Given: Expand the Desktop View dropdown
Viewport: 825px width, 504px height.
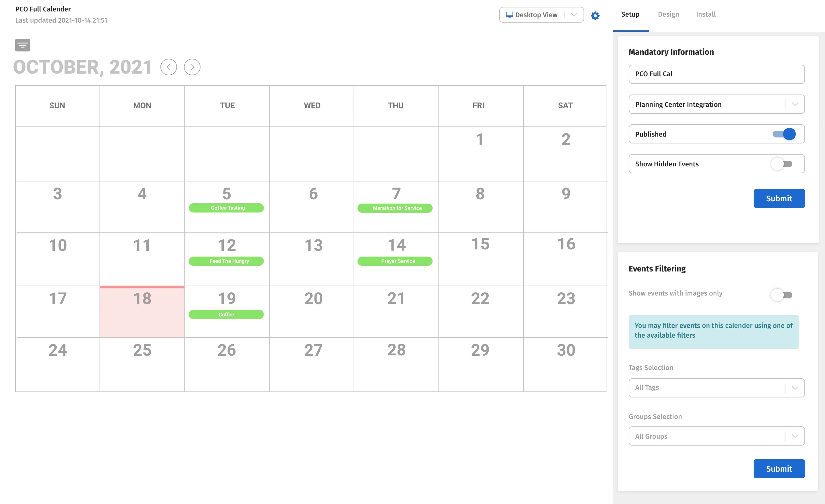Looking at the screenshot, I should tap(574, 14).
